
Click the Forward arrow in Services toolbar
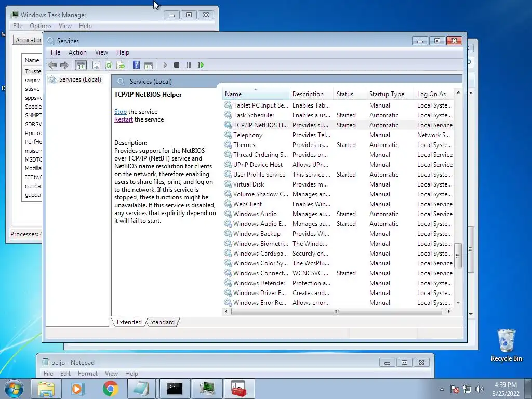(x=64, y=65)
